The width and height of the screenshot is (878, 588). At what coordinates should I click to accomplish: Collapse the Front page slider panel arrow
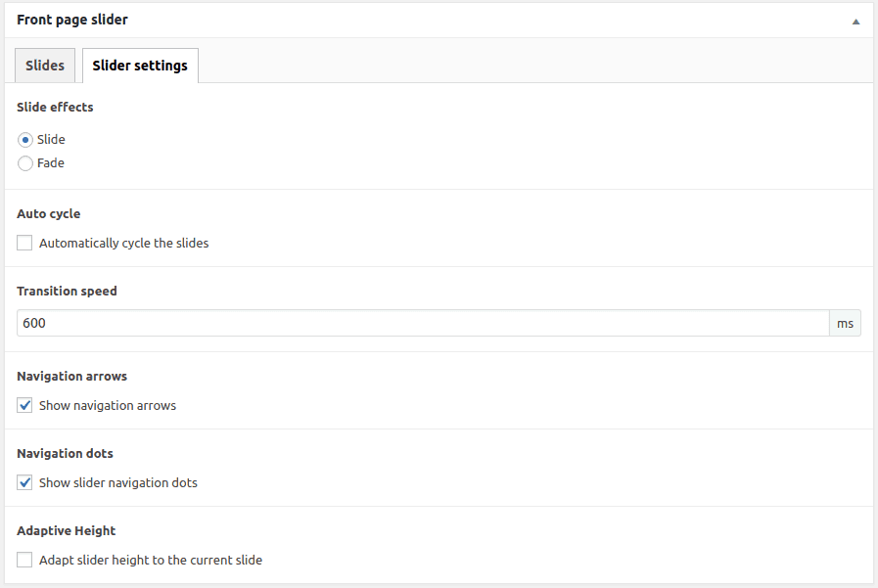tap(855, 21)
